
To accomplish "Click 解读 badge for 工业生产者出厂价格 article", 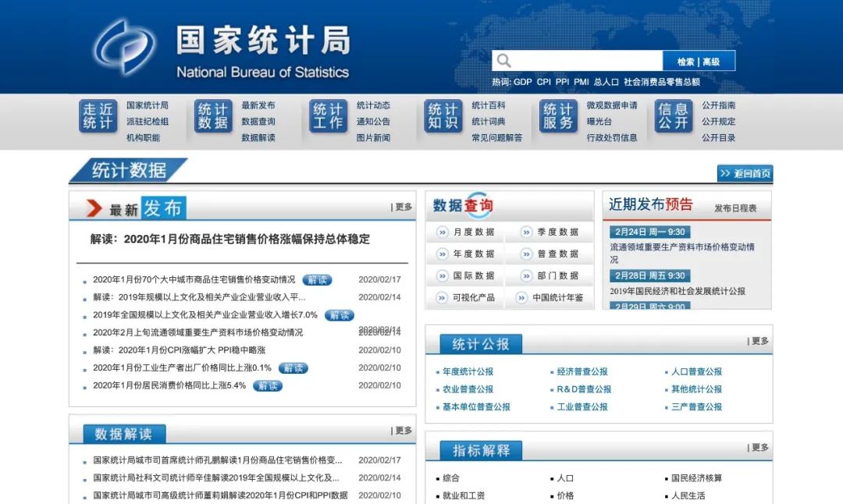I will click(x=293, y=368).
